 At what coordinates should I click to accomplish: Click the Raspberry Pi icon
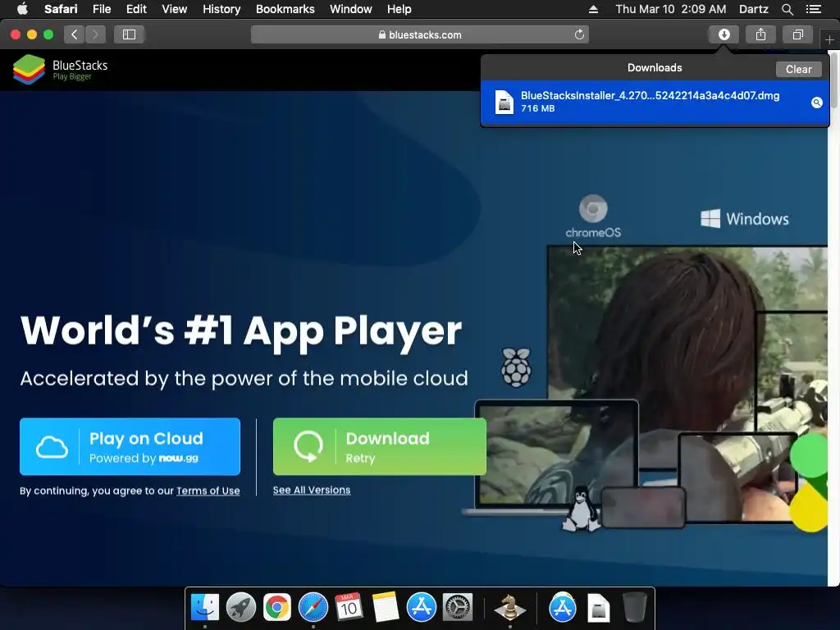click(x=516, y=367)
